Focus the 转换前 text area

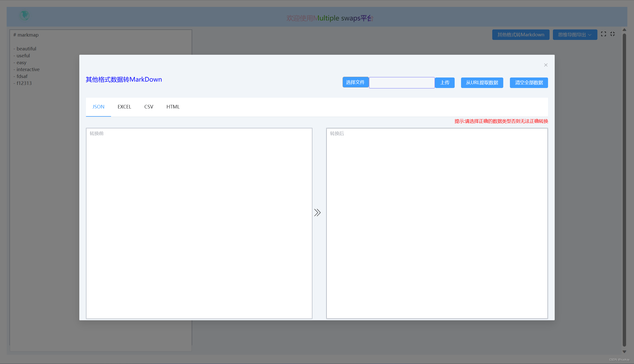tap(199, 223)
